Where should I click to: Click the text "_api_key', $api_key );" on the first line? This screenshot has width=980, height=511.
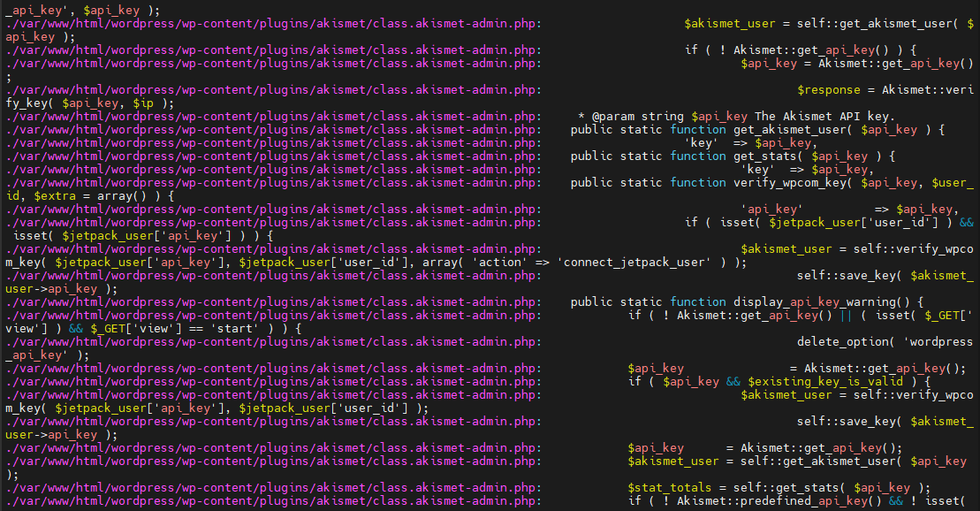pyautogui.click(x=83, y=10)
